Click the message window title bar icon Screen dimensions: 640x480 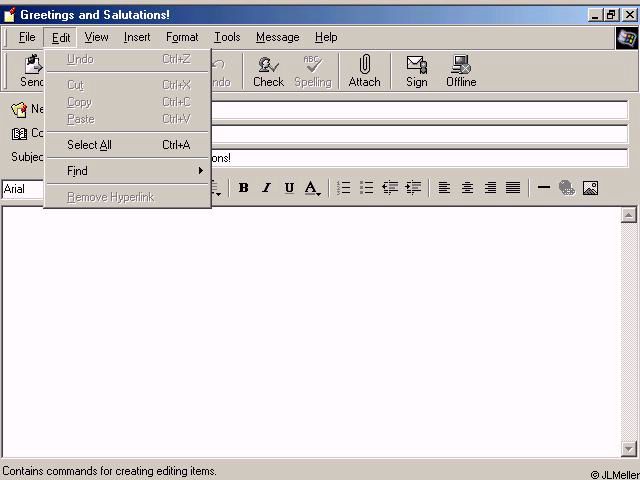[9, 15]
